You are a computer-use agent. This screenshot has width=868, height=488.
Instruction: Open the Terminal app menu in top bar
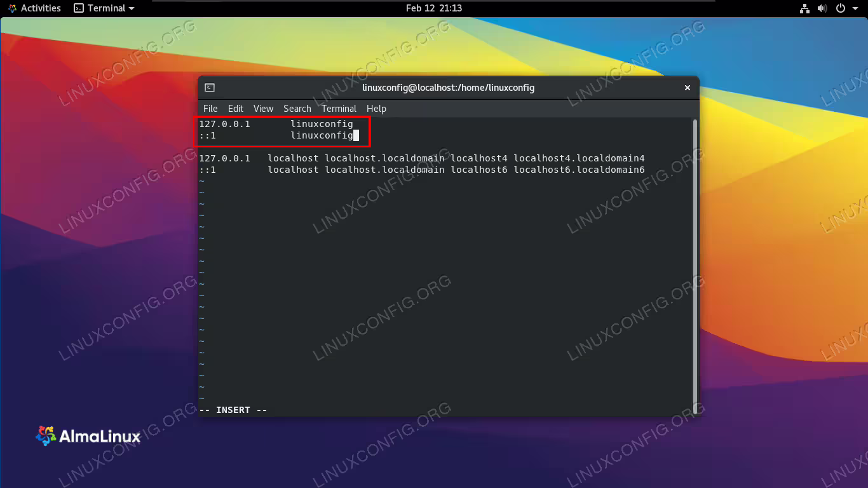(x=104, y=8)
